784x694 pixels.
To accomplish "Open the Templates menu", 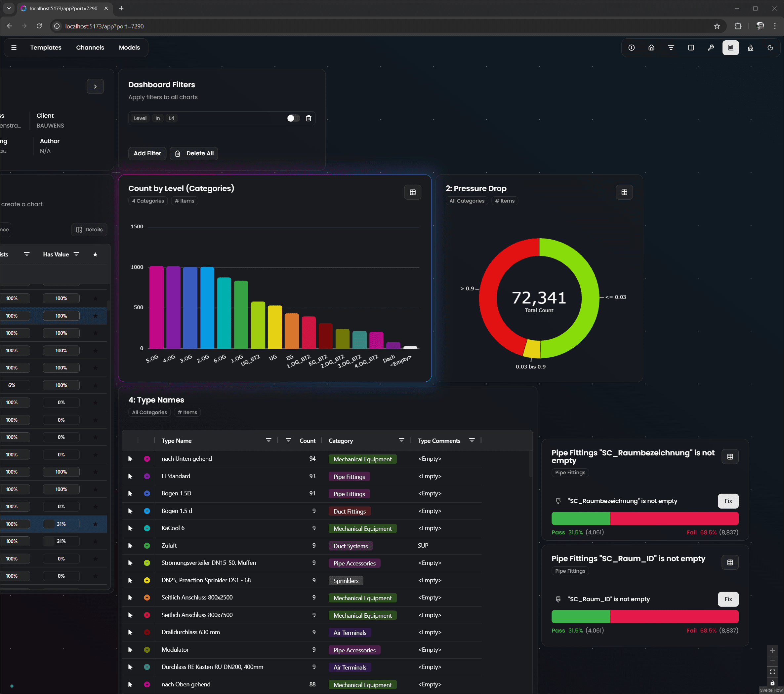I will tap(46, 48).
